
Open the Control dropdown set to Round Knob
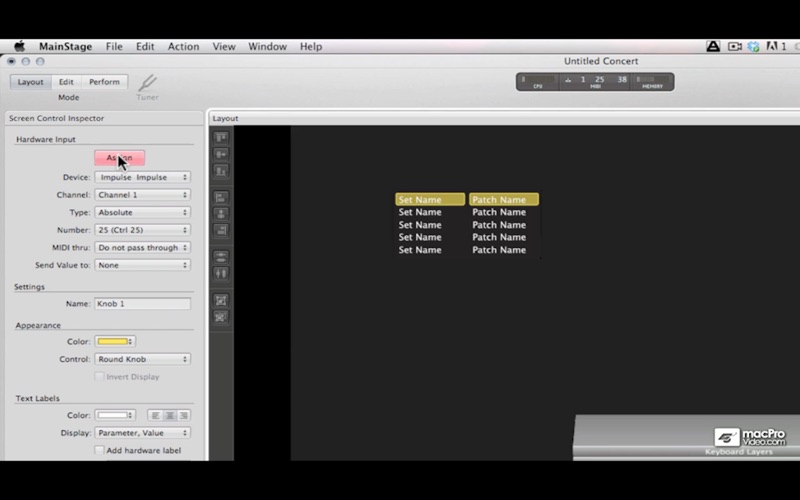click(142, 359)
